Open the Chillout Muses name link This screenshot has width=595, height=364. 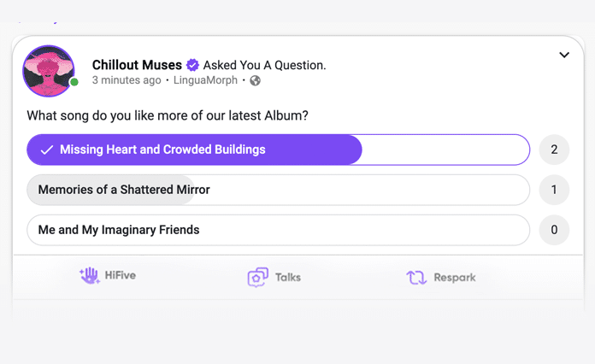point(137,65)
